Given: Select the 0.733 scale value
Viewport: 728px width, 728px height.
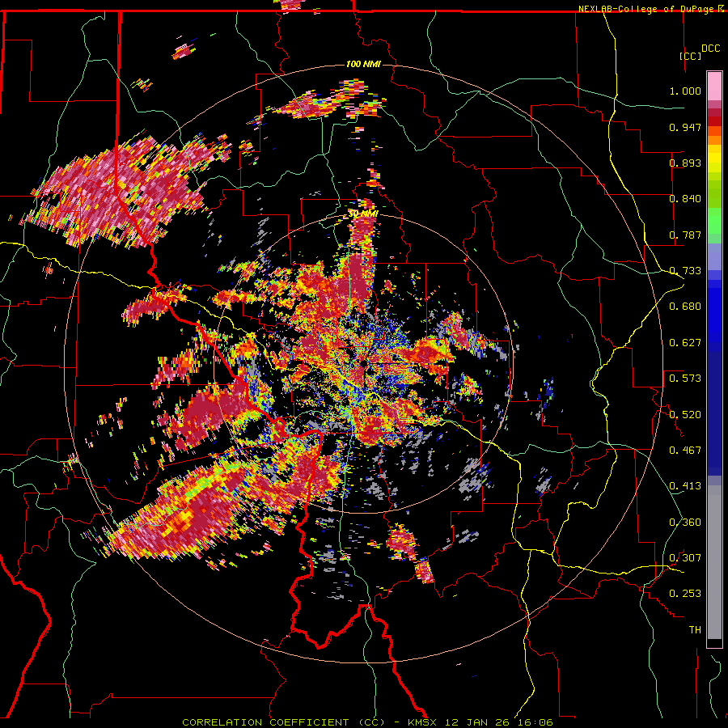Looking at the screenshot, I should click(x=685, y=271).
